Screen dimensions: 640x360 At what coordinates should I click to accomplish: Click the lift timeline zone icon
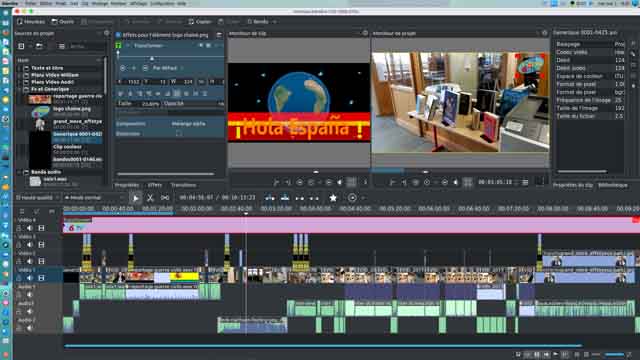tap(314, 198)
